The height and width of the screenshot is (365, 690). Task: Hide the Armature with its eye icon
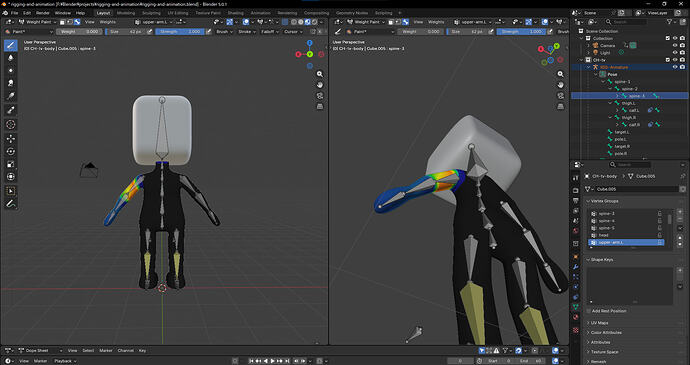pos(675,67)
